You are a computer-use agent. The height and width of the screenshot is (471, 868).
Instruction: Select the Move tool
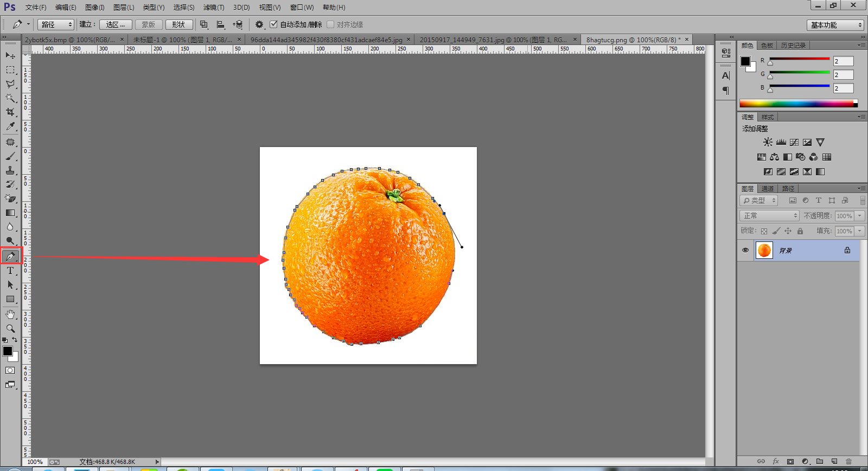click(x=10, y=55)
